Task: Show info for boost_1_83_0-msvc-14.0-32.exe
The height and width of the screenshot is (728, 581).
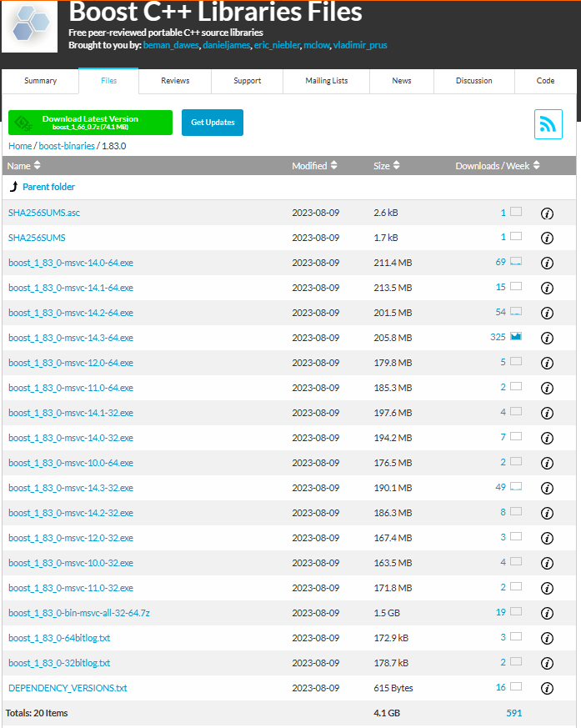Action: click(x=547, y=439)
